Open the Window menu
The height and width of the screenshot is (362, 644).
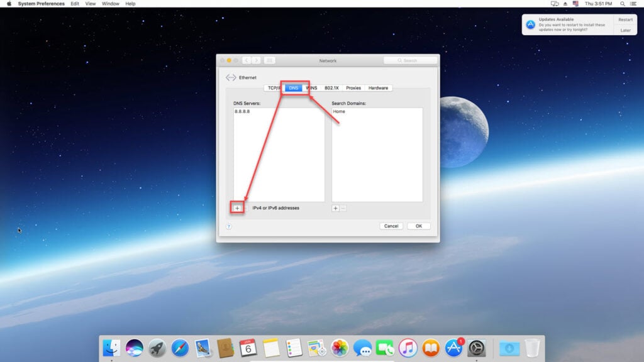pos(111,4)
